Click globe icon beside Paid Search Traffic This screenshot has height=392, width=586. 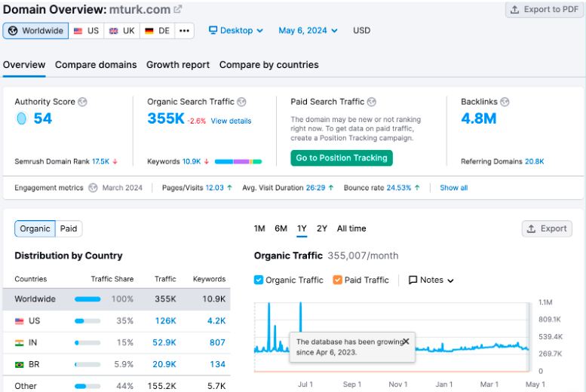click(372, 102)
